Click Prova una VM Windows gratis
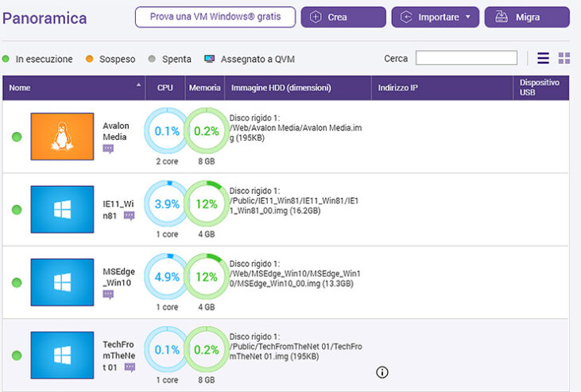Viewport: 581px width, 392px height. point(215,17)
